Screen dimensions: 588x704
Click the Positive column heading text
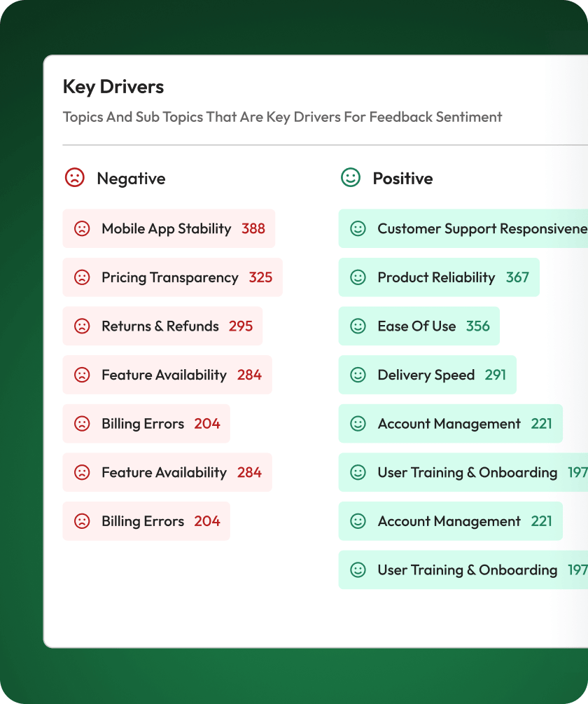click(x=402, y=179)
